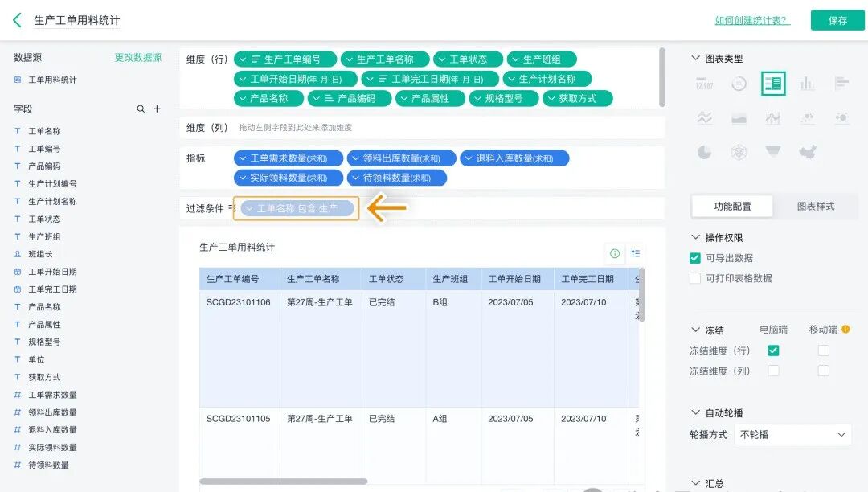The image size is (868, 492).
Task: Open the 生产工单编号 dimension chip menu
Action: pos(243,59)
